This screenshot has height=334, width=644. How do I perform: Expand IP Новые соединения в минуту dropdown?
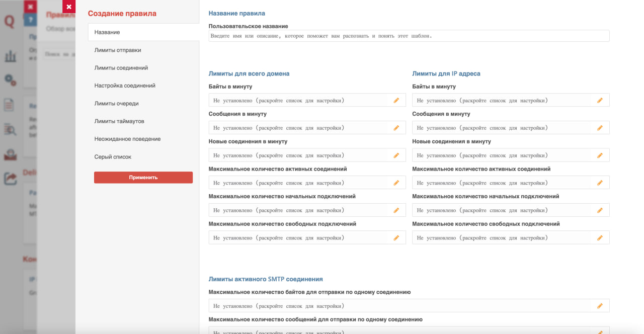click(x=503, y=155)
